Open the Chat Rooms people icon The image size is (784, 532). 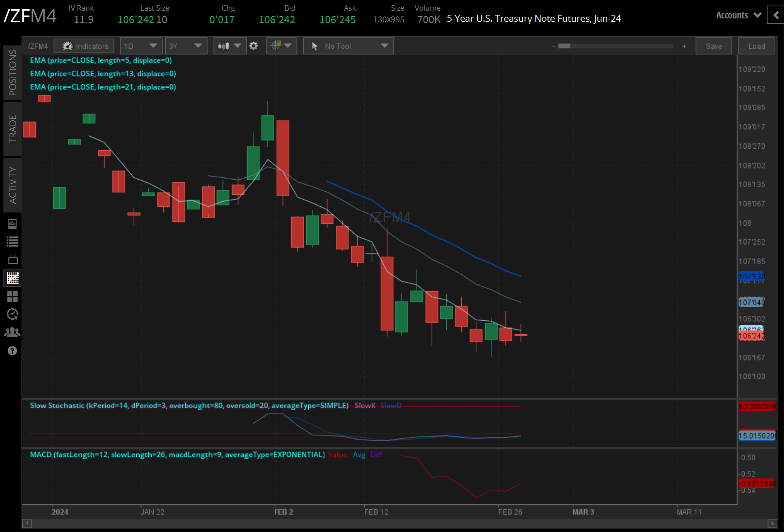(12, 332)
